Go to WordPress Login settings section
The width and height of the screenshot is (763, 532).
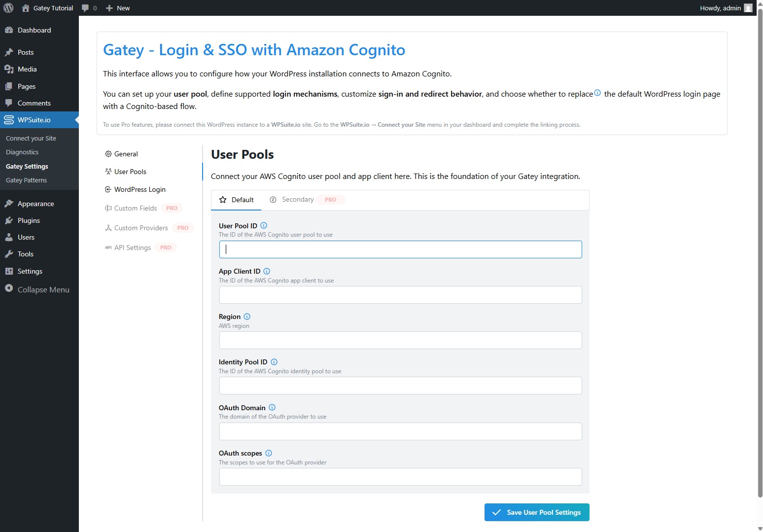[x=139, y=189]
